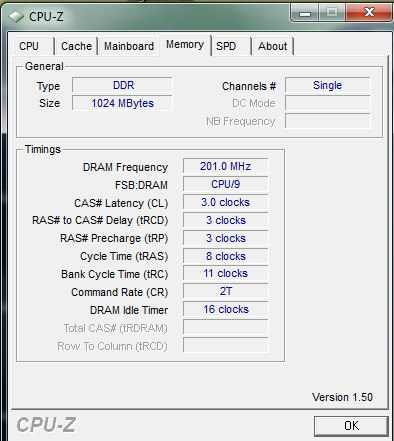Viewport: 394px width, 441px height.
Task: Open the About tab
Action: click(273, 46)
